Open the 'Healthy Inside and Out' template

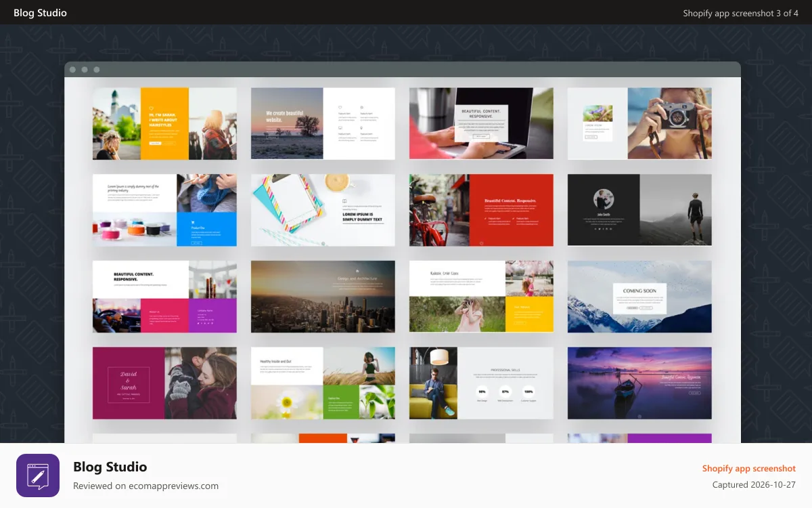pyautogui.click(x=323, y=383)
